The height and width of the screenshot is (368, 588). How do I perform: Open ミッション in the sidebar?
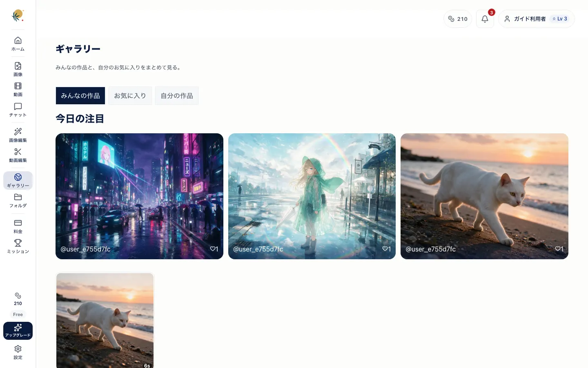point(18,247)
